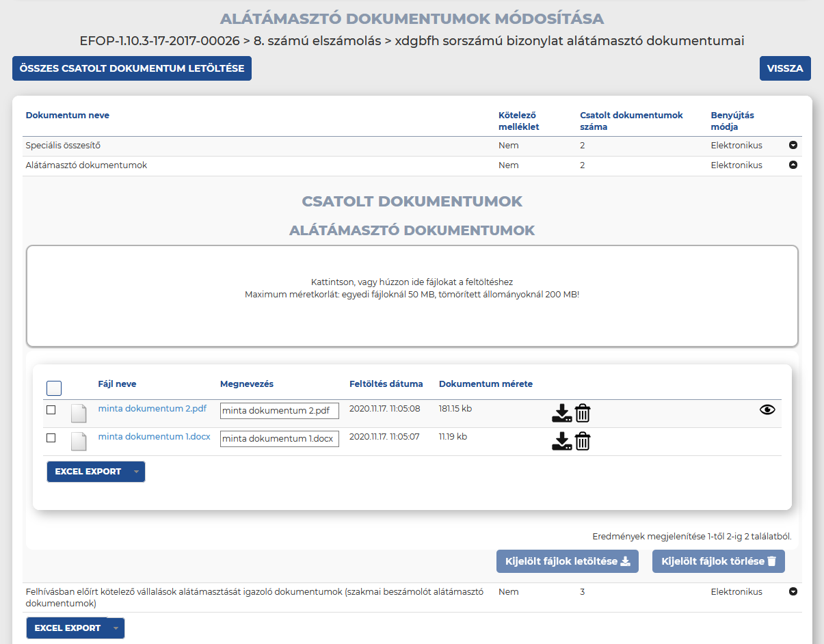Delete minta dokumentum 1.docx with trash icon
The image size is (824, 644).
click(x=582, y=441)
